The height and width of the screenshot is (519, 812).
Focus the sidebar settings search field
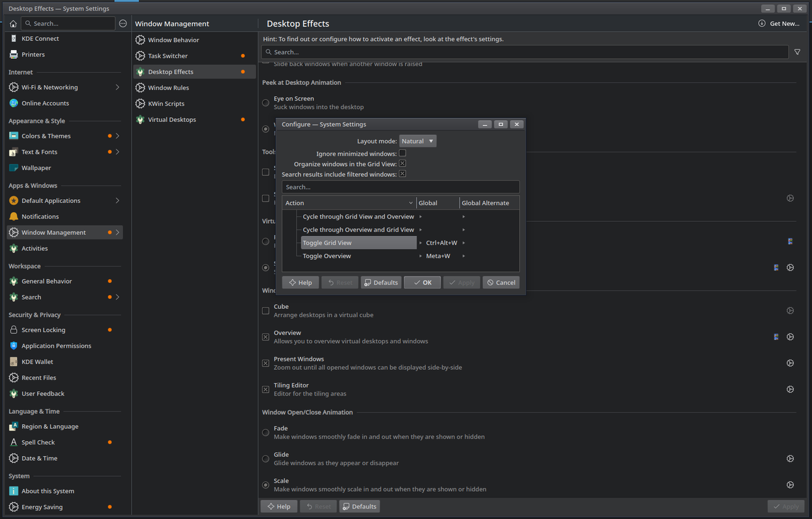point(68,23)
